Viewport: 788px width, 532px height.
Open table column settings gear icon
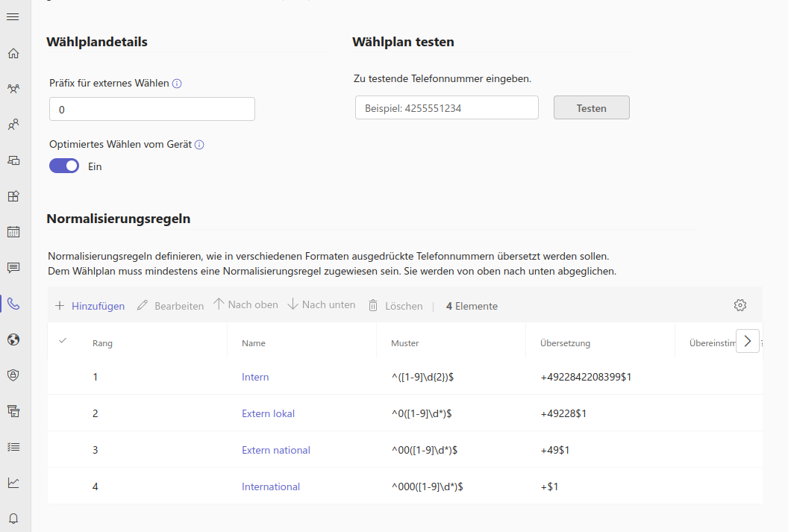tap(740, 305)
